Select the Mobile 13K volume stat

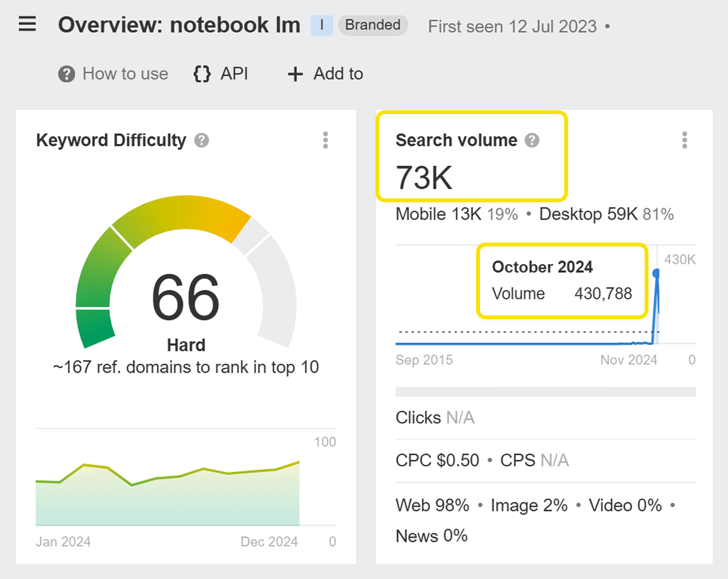coord(438,214)
